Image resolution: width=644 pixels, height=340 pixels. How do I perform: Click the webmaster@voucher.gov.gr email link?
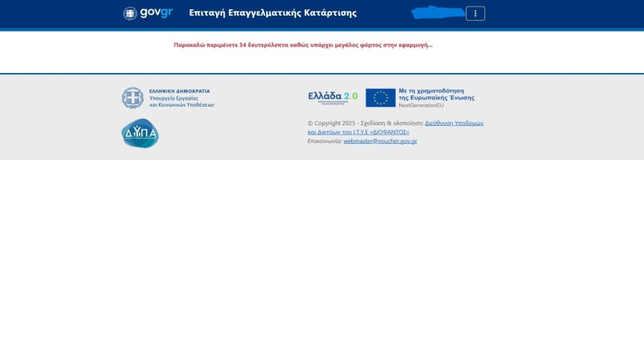(x=380, y=141)
